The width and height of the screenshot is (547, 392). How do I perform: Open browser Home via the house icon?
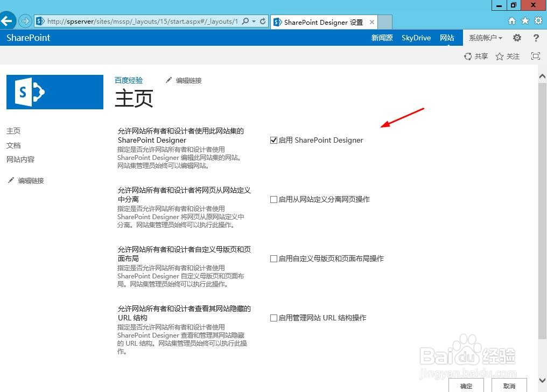click(x=511, y=20)
